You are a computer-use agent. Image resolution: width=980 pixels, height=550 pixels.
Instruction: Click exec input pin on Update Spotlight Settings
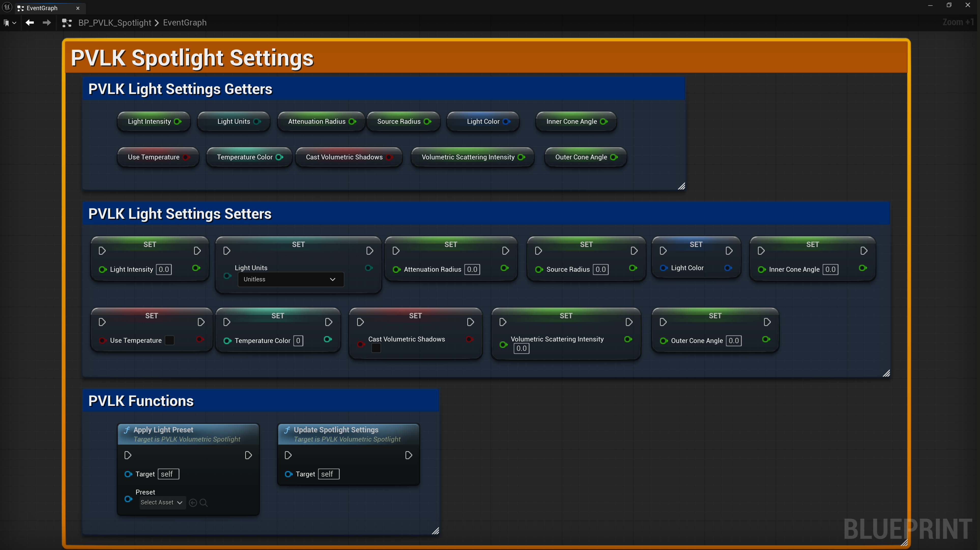pos(288,455)
